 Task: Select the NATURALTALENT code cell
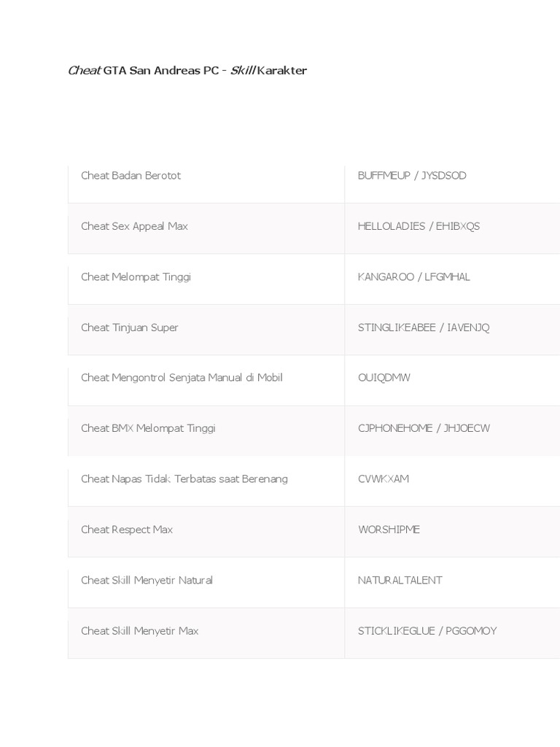click(400, 581)
